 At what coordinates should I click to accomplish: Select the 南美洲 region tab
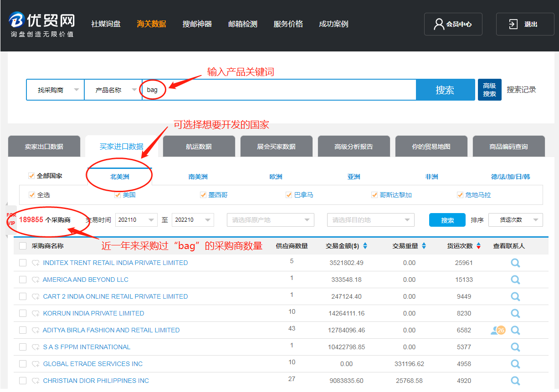[x=198, y=177]
